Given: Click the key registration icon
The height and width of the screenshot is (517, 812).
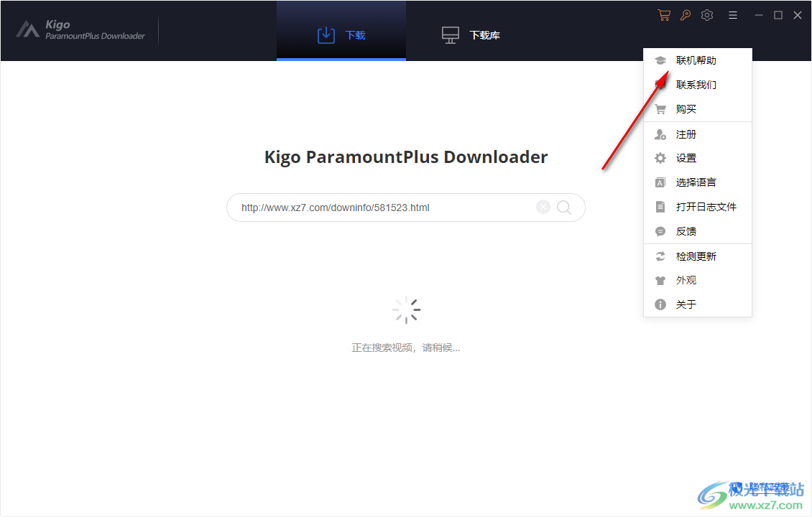Looking at the screenshot, I should point(685,15).
